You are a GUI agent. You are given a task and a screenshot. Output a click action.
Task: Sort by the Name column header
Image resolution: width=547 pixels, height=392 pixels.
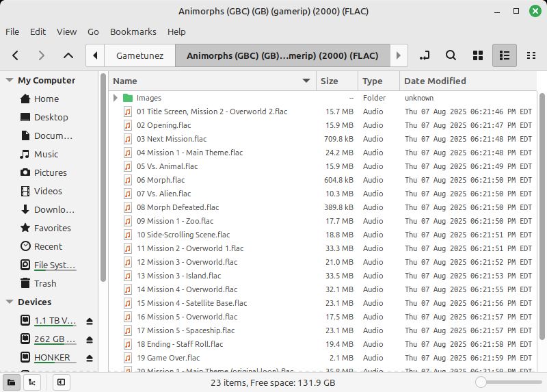(212, 81)
